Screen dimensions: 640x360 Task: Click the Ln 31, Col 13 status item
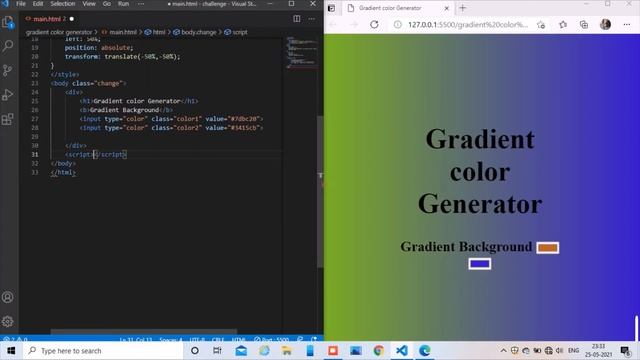[136, 340]
